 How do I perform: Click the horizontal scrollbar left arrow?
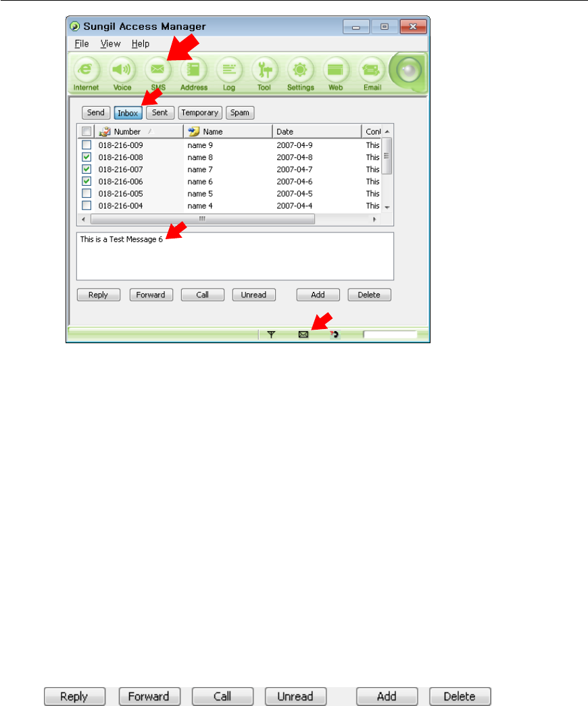tap(84, 220)
